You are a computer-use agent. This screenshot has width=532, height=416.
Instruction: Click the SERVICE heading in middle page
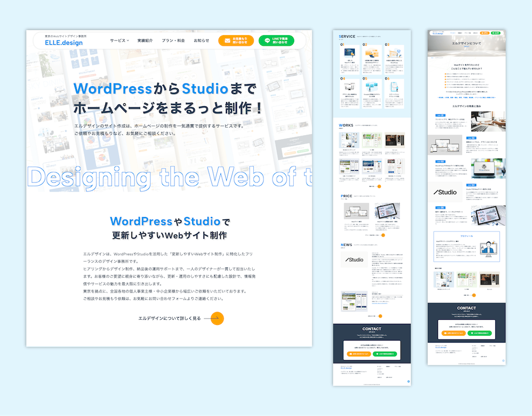[347, 36]
